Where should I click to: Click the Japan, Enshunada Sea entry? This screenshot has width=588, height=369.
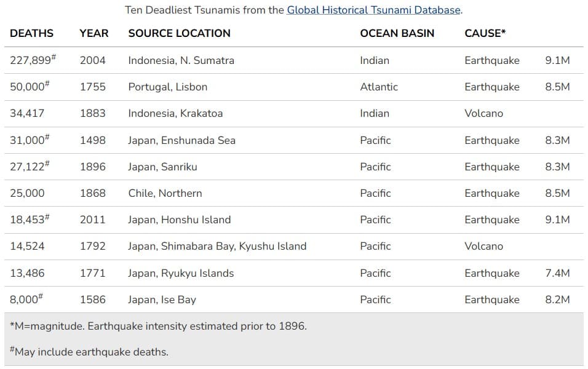click(x=181, y=140)
